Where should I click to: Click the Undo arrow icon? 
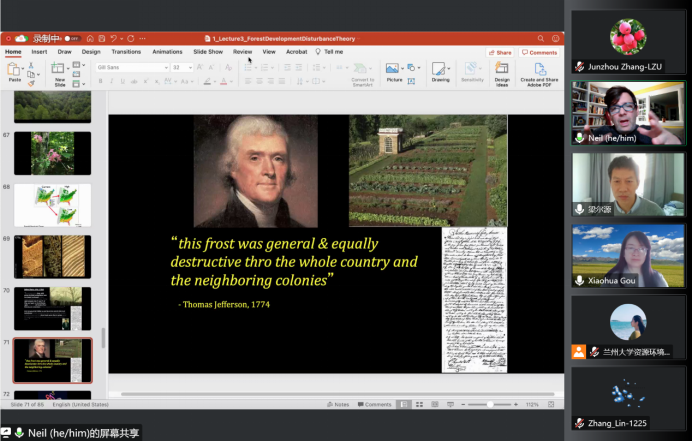click(114, 38)
